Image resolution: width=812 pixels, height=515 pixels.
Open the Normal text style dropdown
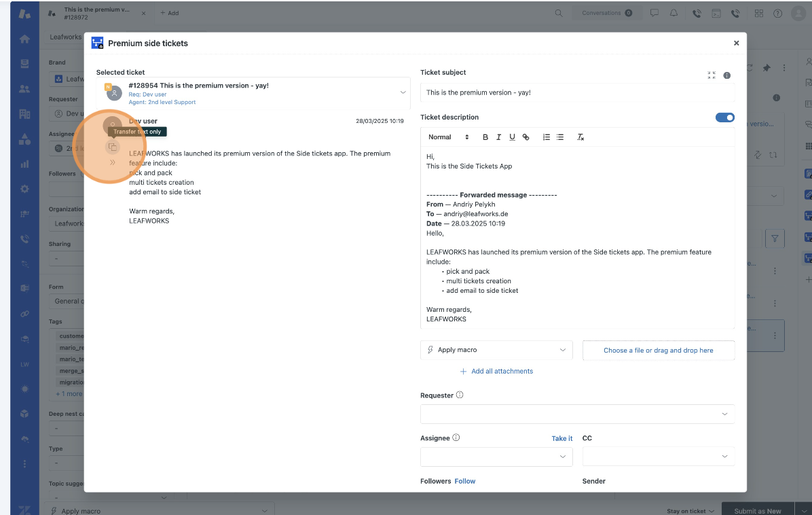tap(449, 137)
